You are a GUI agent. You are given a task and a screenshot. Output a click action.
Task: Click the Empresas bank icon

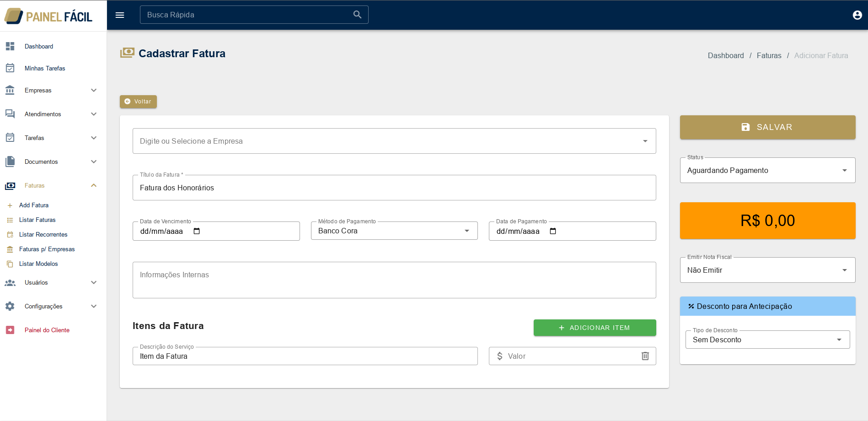click(x=10, y=90)
